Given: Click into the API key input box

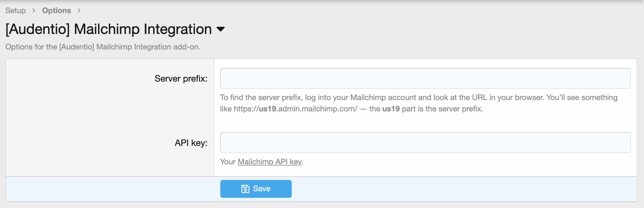Looking at the screenshot, I should coord(425,143).
